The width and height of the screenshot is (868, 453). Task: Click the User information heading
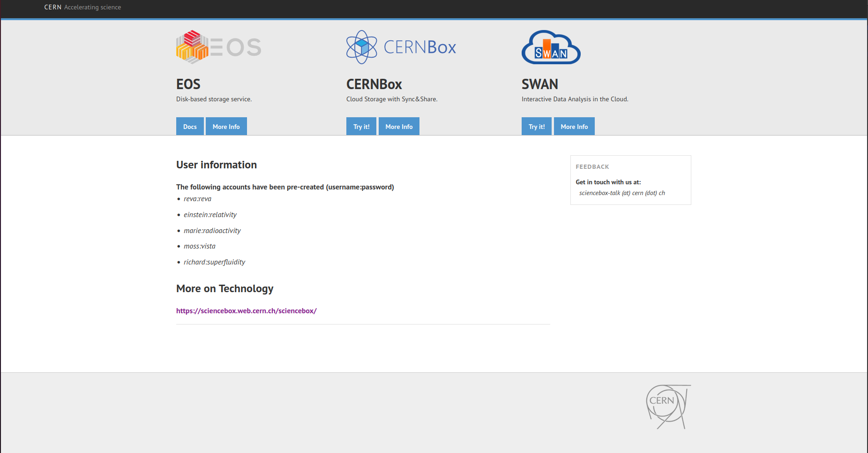[x=217, y=165]
